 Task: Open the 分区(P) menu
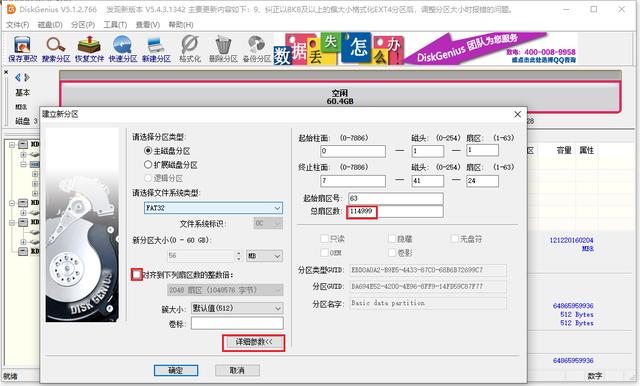point(83,25)
